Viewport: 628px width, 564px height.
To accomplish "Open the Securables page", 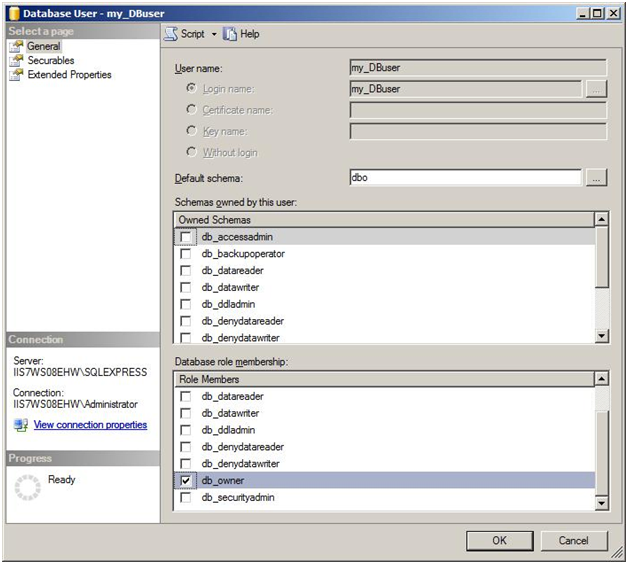I will click(51, 60).
